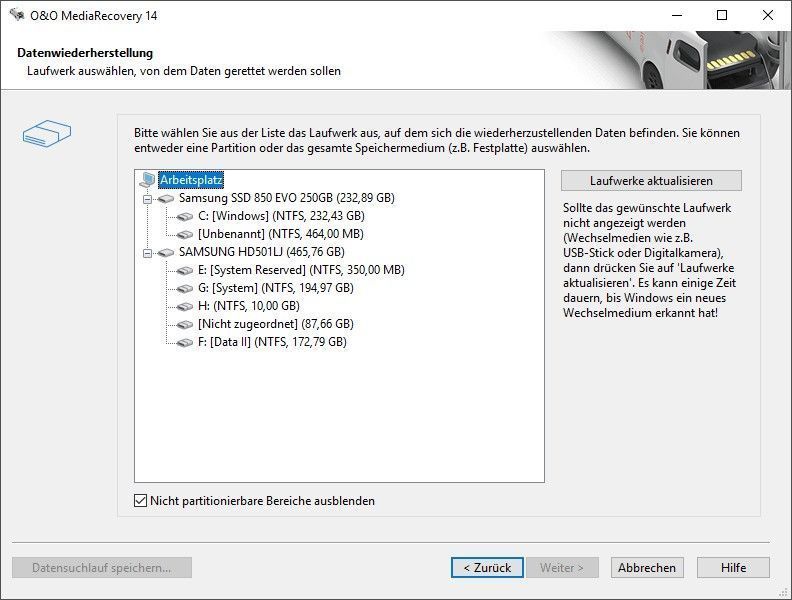Click the F: [Data II] partition icon

click(185, 342)
